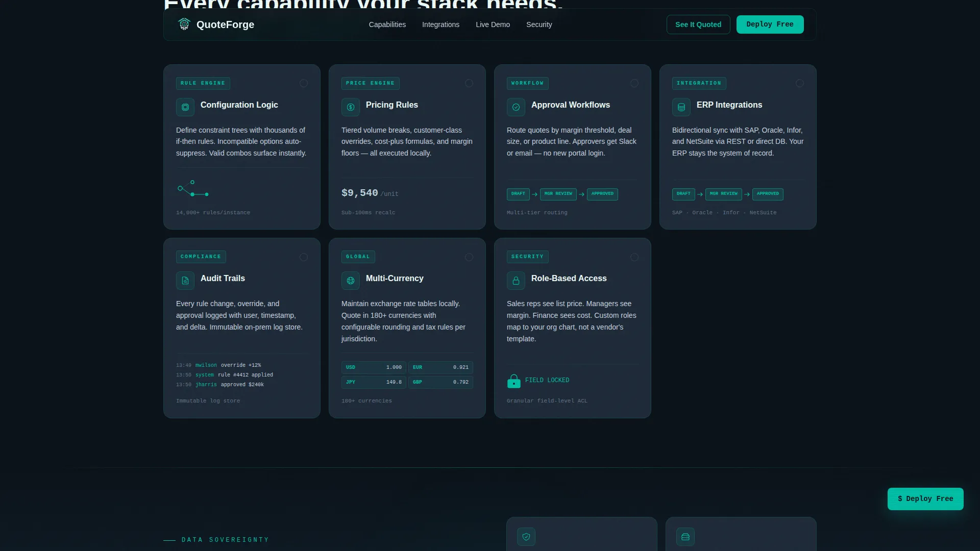Click the Multi-Currency globe icon

click(351, 281)
